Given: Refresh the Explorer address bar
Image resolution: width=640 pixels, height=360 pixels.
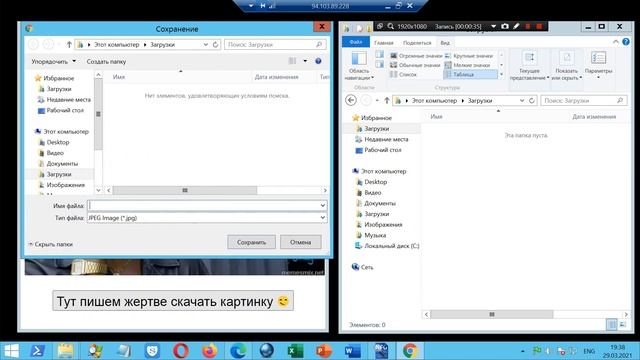Looking at the screenshot, I should point(531,100).
